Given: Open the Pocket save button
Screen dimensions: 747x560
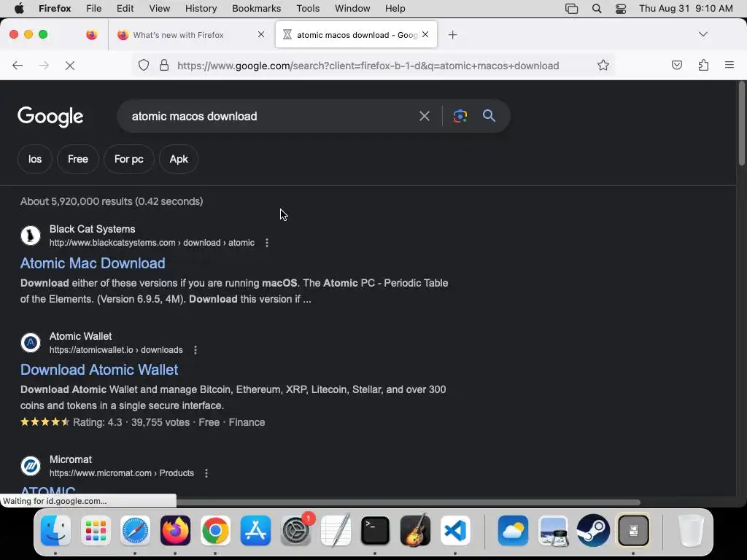Looking at the screenshot, I should tap(676, 65).
